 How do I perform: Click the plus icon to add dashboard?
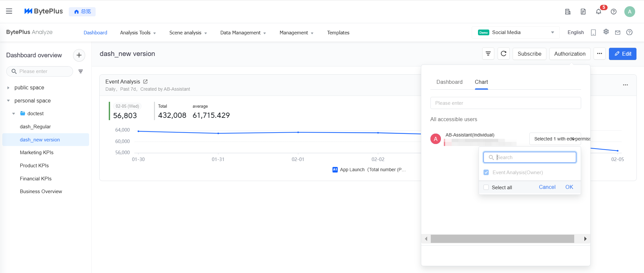pos(79,55)
